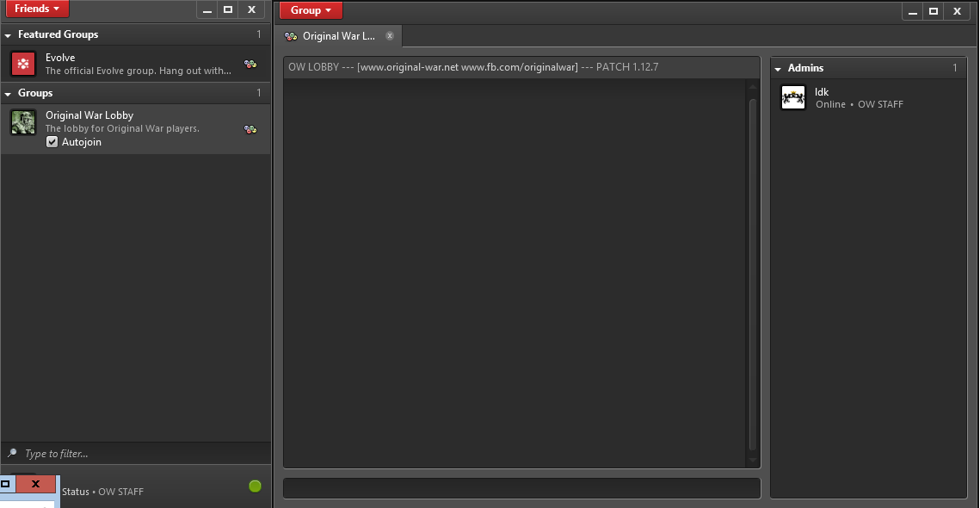Click the ldk admin avatar

click(793, 97)
